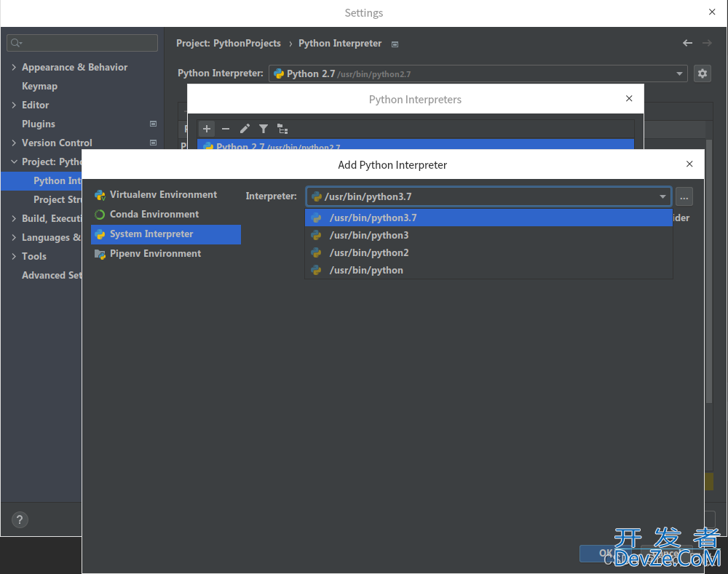Select Python 2.7 row in Python Interpreters list
The height and width of the screenshot is (574, 728).
(416, 144)
